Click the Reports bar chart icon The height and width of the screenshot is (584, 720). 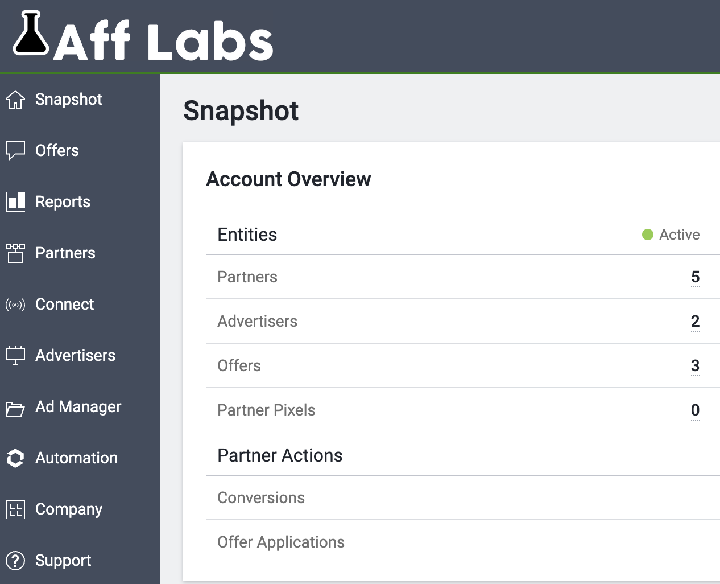[15, 202]
